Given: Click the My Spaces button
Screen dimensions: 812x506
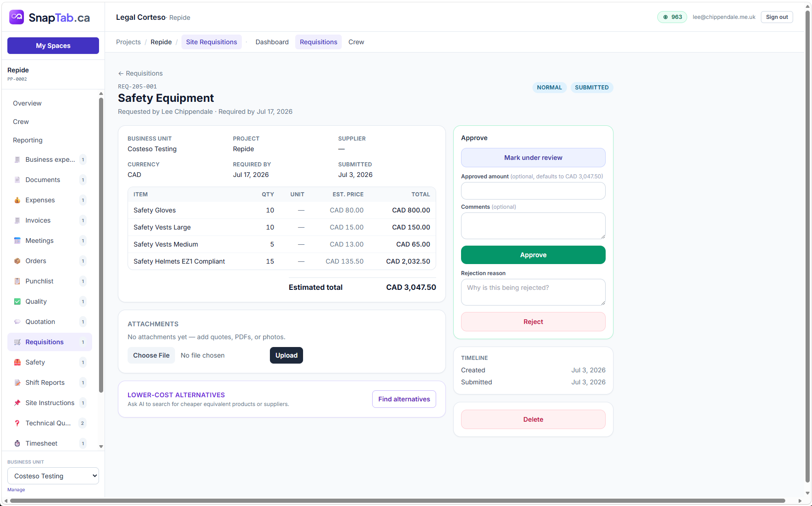Looking at the screenshot, I should (53, 46).
